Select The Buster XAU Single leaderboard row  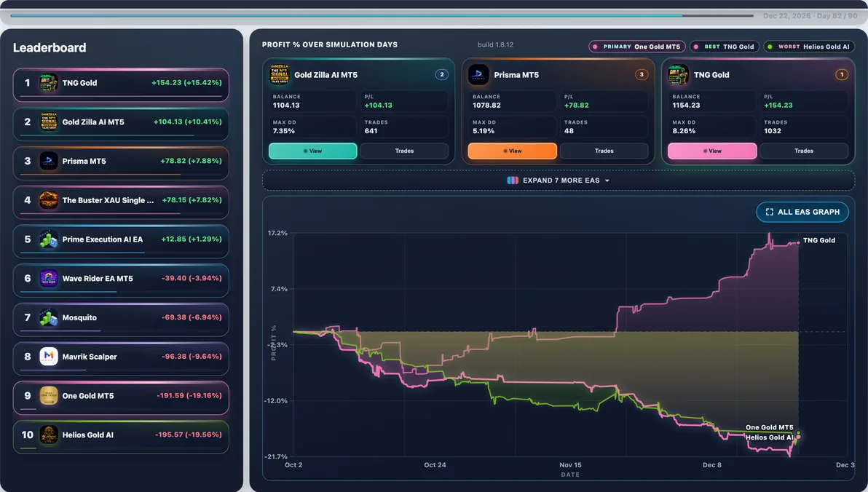coord(121,202)
